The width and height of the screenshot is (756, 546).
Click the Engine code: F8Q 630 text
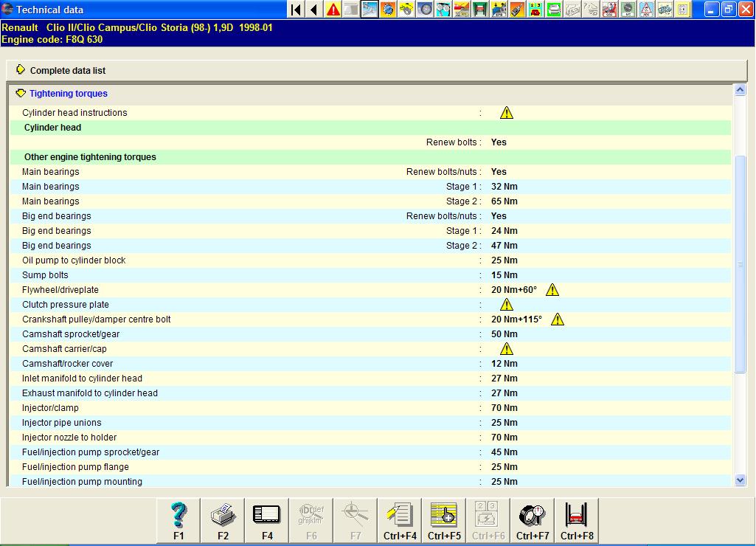click(x=52, y=40)
